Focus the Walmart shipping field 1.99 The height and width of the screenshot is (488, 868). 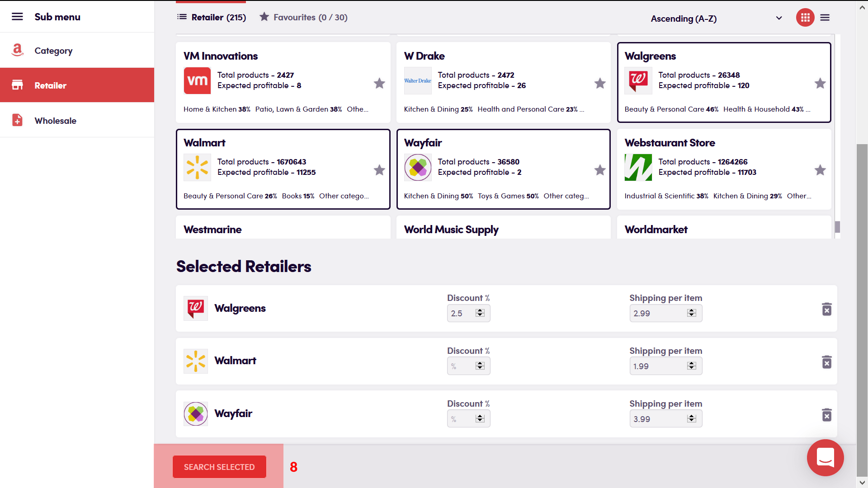coord(666,366)
